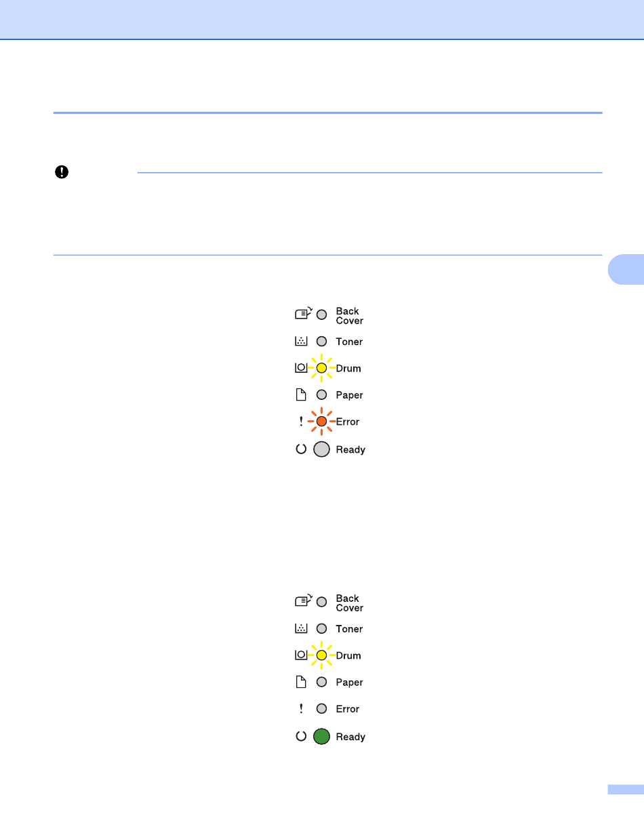Click the Toner icon in lower panel
This screenshot has width=644, height=833.
point(301,629)
